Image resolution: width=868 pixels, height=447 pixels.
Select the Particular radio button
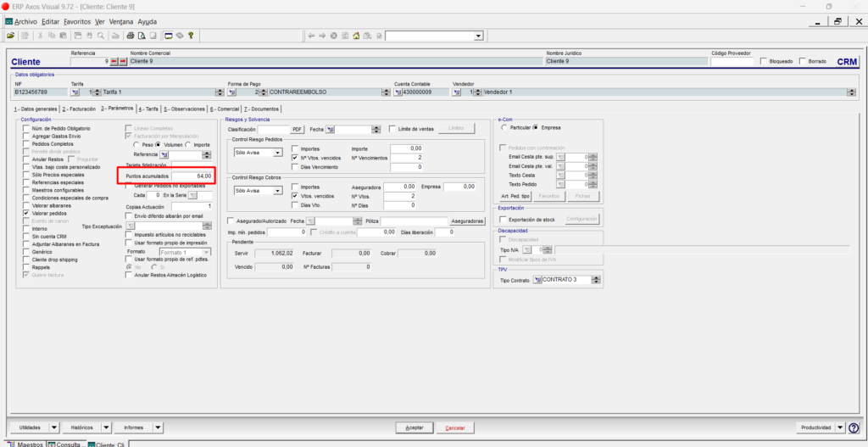[504, 127]
